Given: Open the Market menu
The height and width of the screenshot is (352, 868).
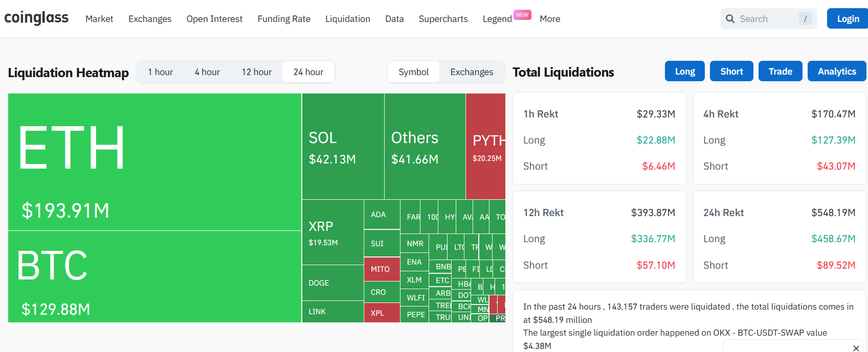Looking at the screenshot, I should click(99, 19).
